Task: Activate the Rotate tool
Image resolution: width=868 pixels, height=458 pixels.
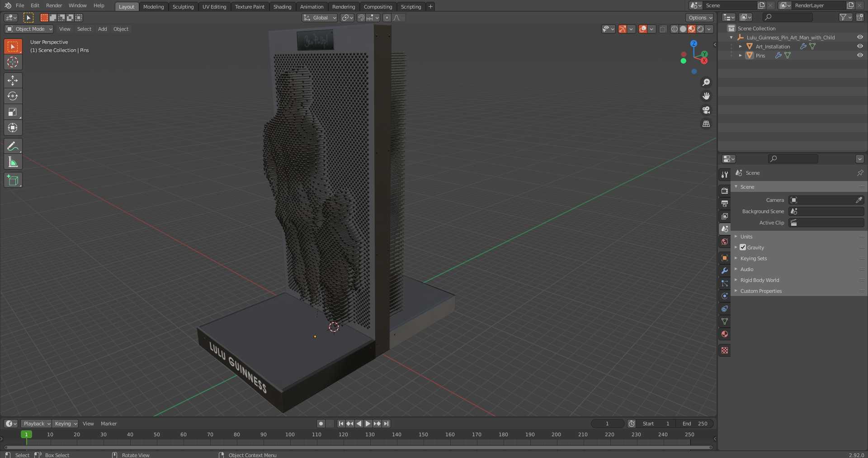Action: 13,96
